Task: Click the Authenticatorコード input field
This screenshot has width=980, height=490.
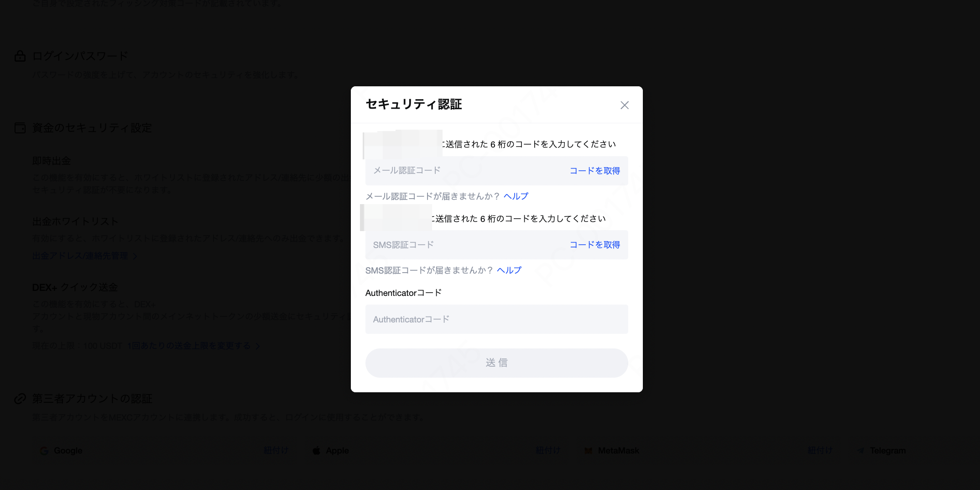Action: [x=496, y=320]
